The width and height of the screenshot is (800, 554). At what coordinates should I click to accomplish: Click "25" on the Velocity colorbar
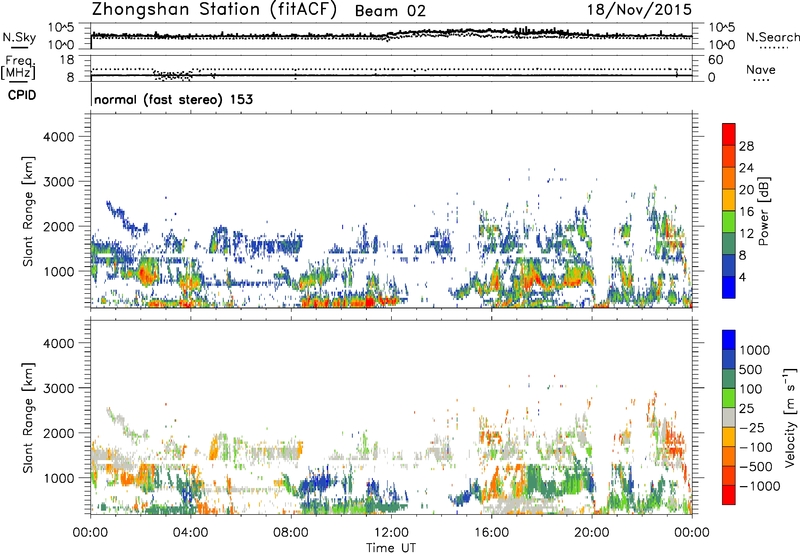point(747,409)
